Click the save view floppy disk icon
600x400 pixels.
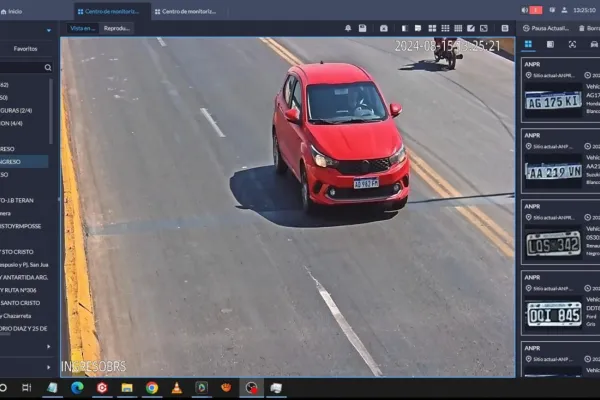362,28
